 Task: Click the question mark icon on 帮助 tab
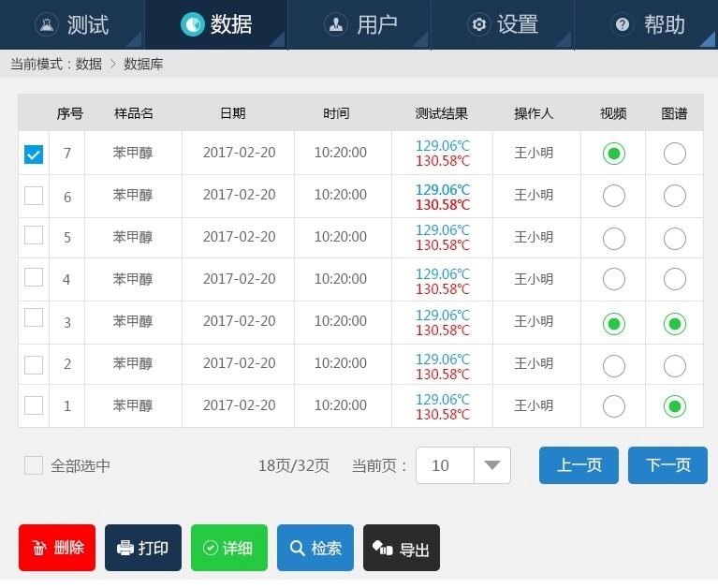[622, 24]
